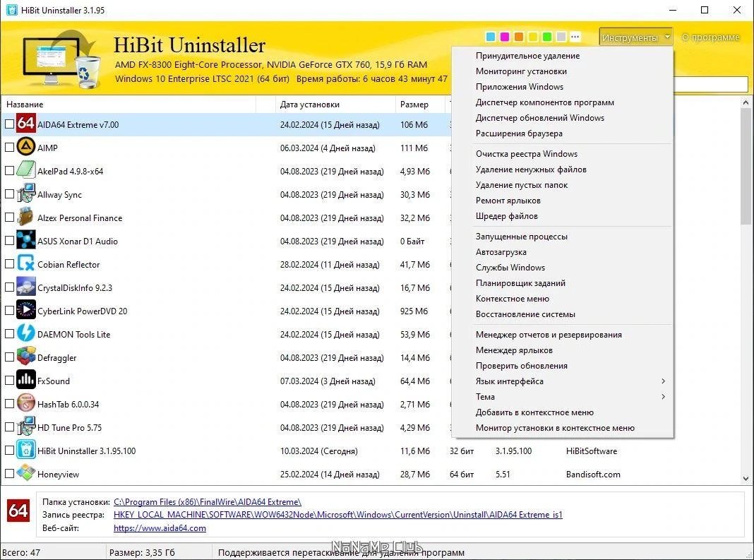The height and width of the screenshot is (560, 754).
Task: Click the HiBit Uninstaller list entry icon
Action: [x=25, y=450]
